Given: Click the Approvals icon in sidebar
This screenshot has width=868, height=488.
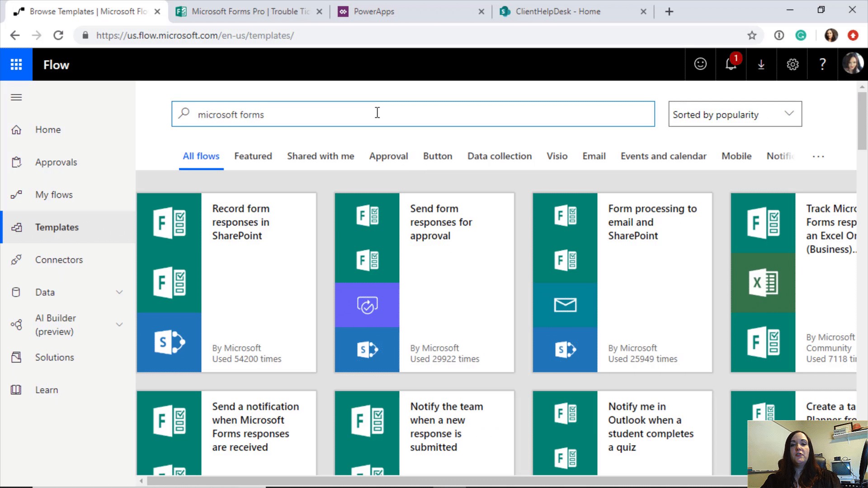Looking at the screenshot, I should (x=16, y=162).
